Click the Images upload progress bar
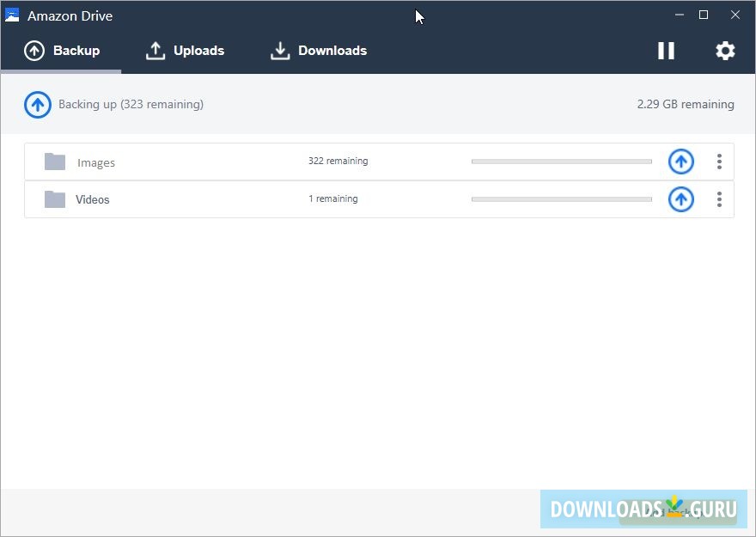Viewport: 756px width, 537px height. click(x=561, y=161)
